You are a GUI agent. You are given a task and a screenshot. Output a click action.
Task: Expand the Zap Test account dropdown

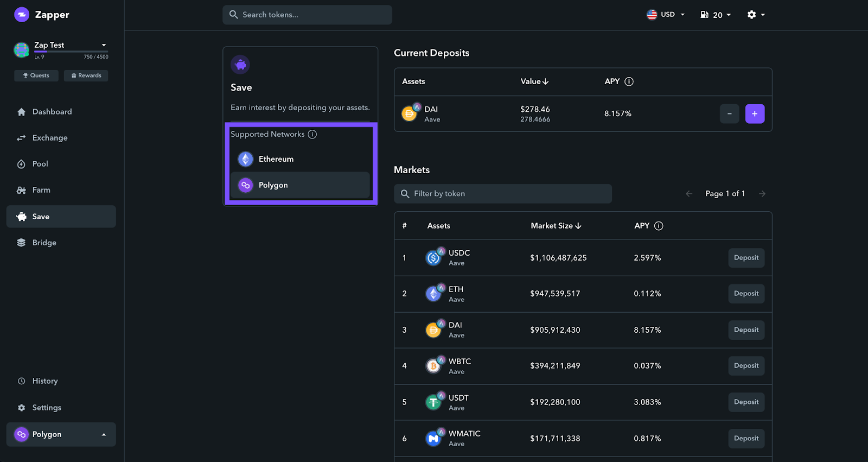tap(104, 45)
